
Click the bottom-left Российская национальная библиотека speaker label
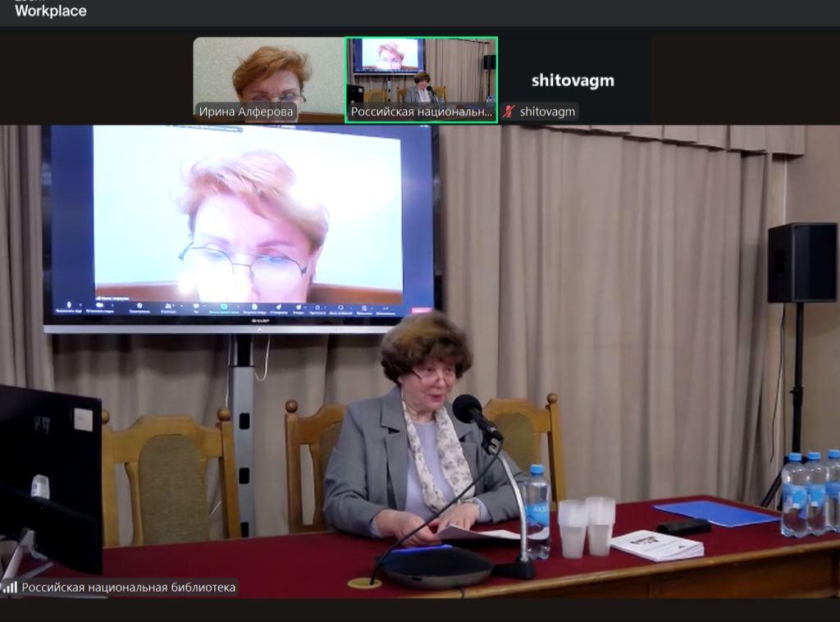tap(129, 587)
